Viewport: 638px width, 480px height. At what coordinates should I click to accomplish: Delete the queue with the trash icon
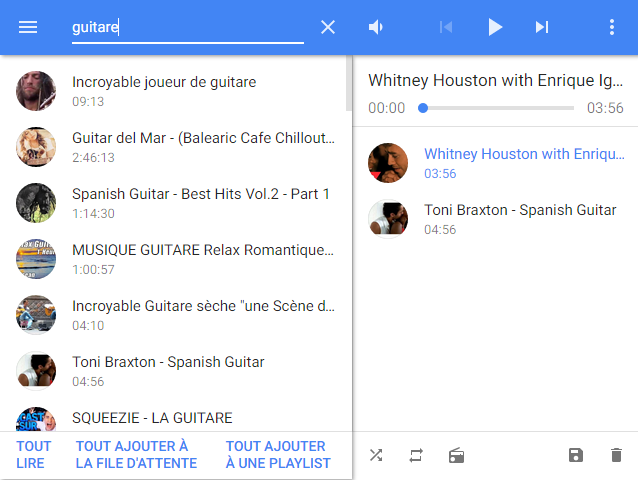616,455
